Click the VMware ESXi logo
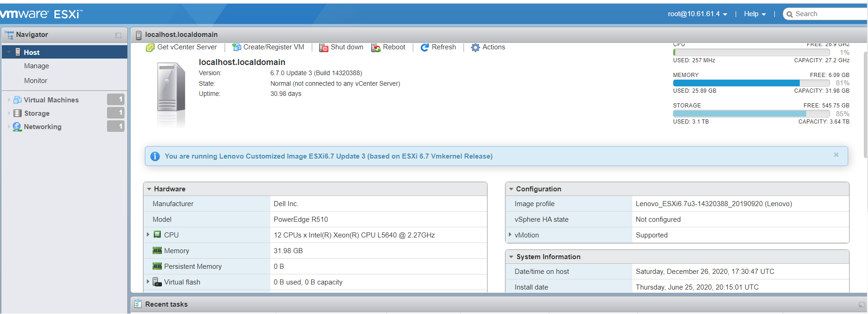The width and height of the screenshot is (868, 314). click(41, 14)
